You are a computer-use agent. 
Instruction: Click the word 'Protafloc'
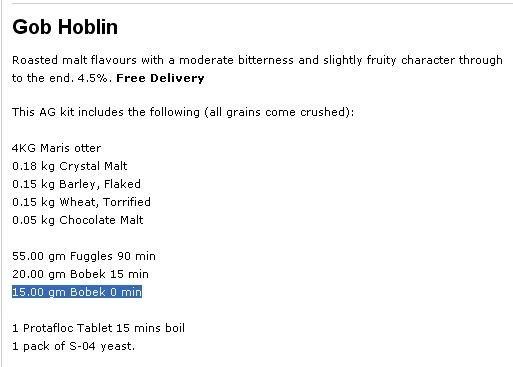pos(48,328)
